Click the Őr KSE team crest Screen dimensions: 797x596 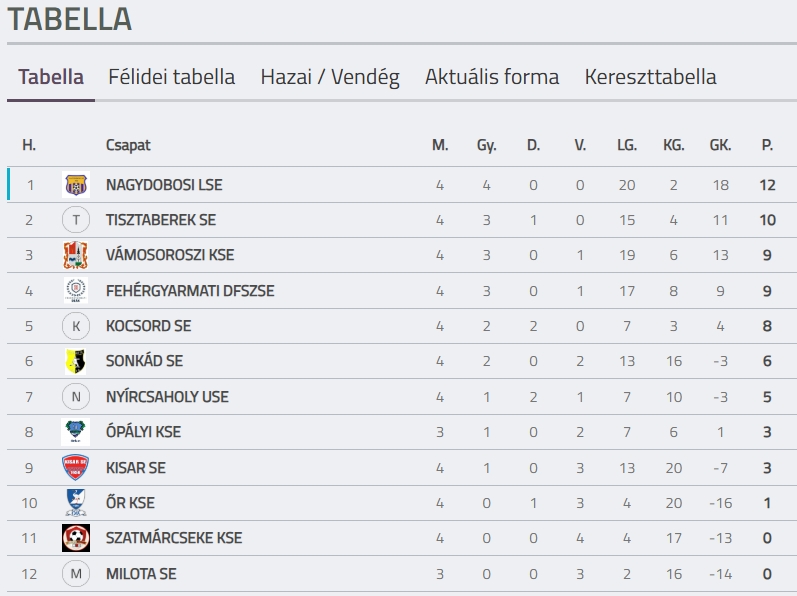(76, 502)
